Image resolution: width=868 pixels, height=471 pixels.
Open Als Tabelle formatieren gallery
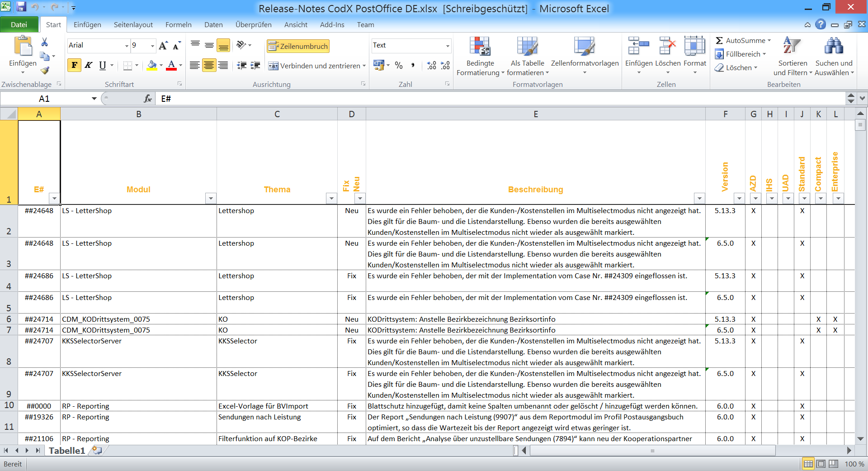528,57
